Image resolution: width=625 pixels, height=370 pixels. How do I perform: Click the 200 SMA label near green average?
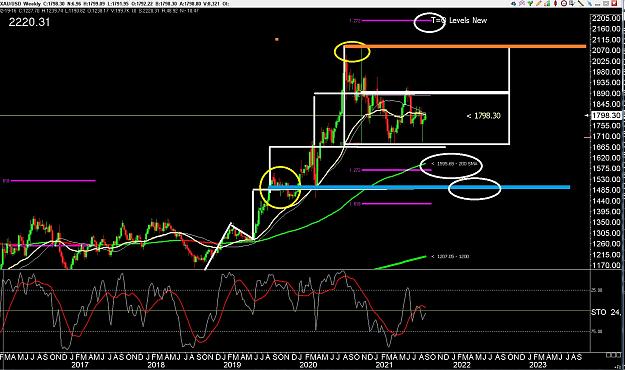tap(454, 164)
